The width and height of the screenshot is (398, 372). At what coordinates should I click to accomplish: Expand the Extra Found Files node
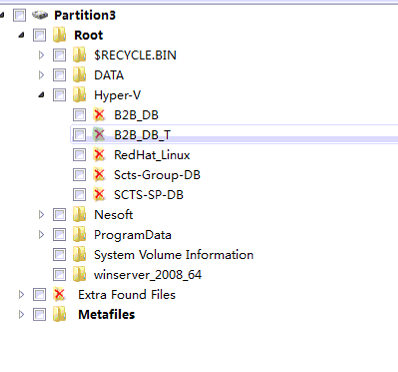[21, 295]
